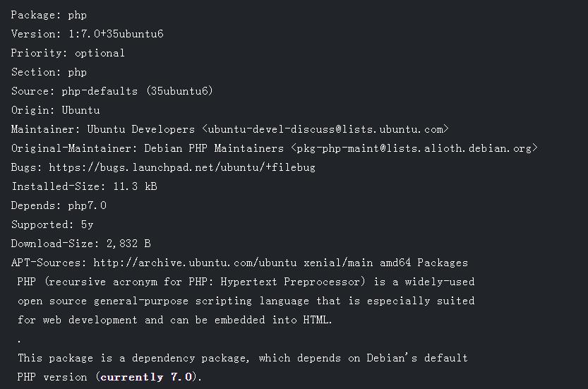This screenshot has width=588, height=389.
Task: Click the ubuntu-devel-discuss email address
Action: [325, 129]
